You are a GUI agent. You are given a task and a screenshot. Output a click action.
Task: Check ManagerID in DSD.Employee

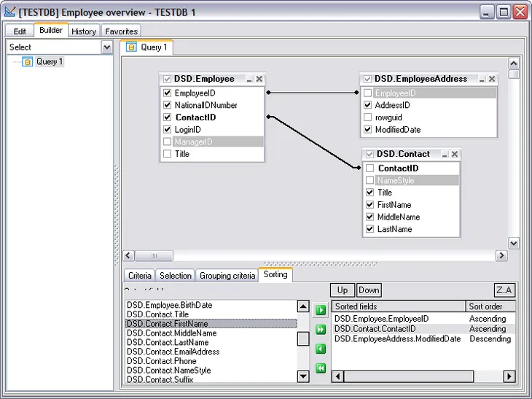pyautogui.click(x=168, y=142)
